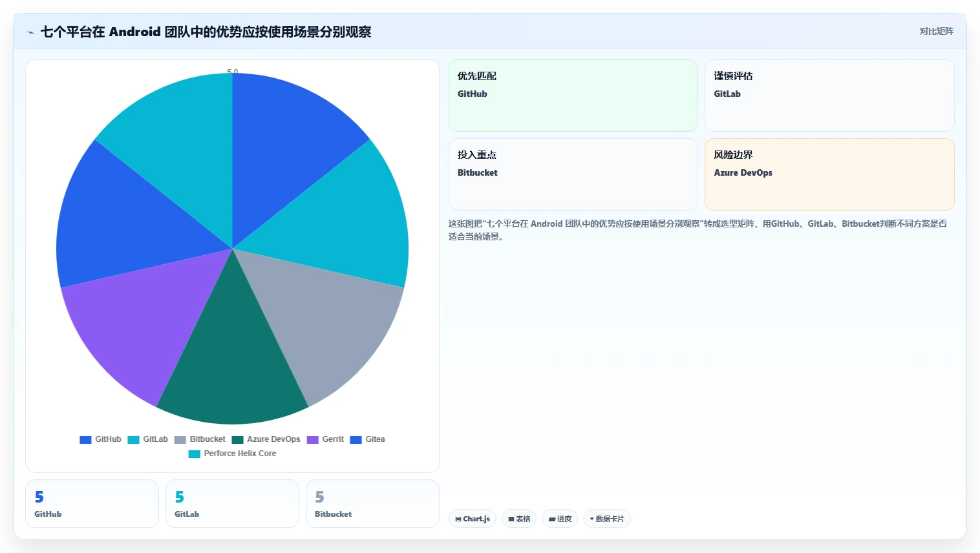Click the GitLab stat card showing 5
This screenshot has width=980, height=553.
(232, 504)
